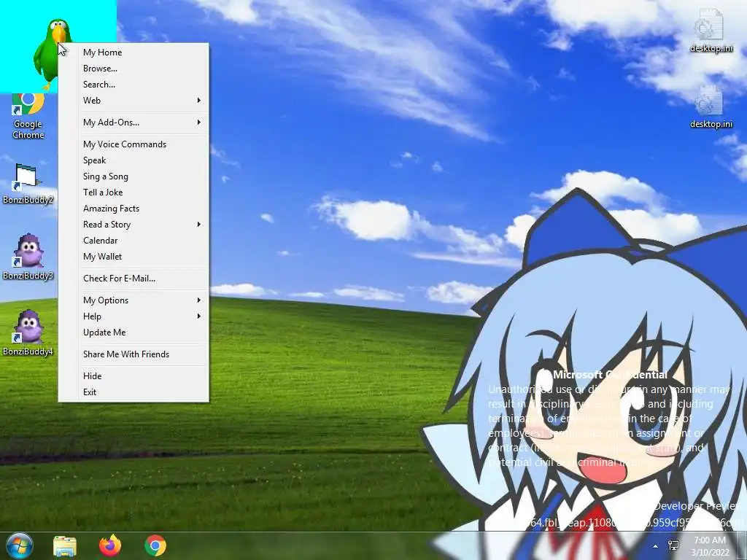Expand the My Add-Ons... submenu
Viewport: 747px width, 560px height.
[x=133, y=122]
